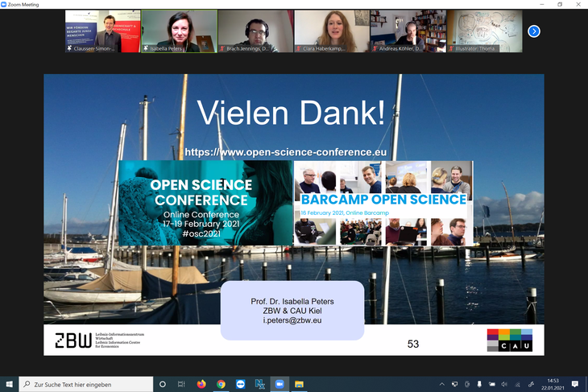Click muted microphone icon beside Clara Haberkamp's name
Screen dimensions: 588x392
pos(299,49)
